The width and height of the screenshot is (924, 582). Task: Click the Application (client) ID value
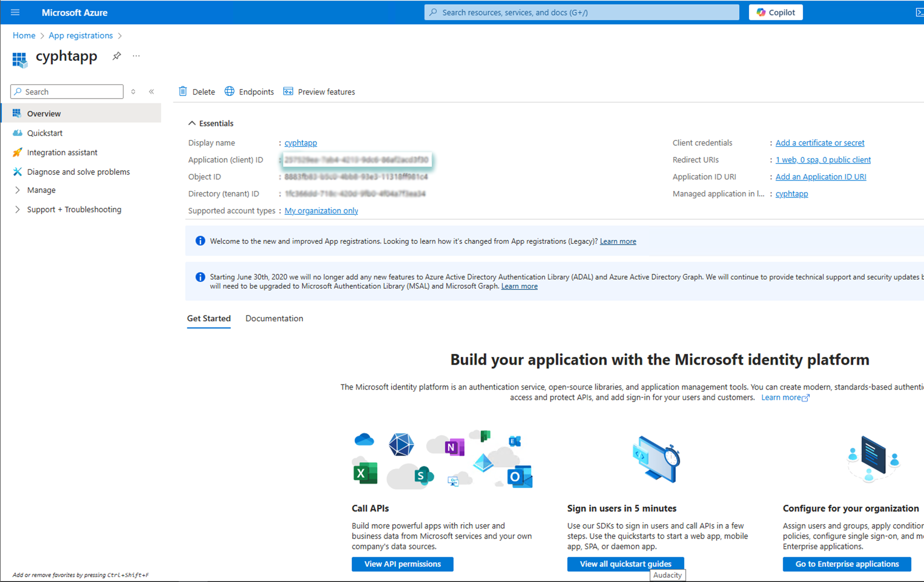click(x=356, y=160)
